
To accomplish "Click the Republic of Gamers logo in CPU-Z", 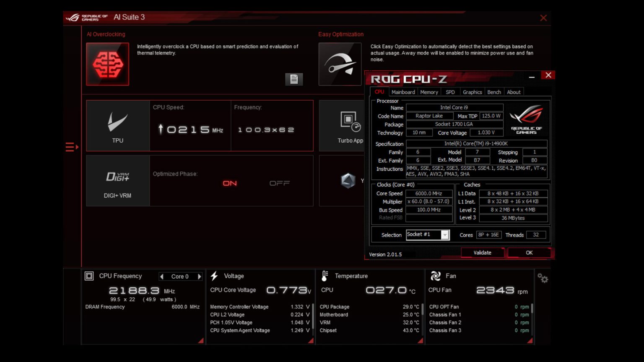I will [x=527, y=119].
